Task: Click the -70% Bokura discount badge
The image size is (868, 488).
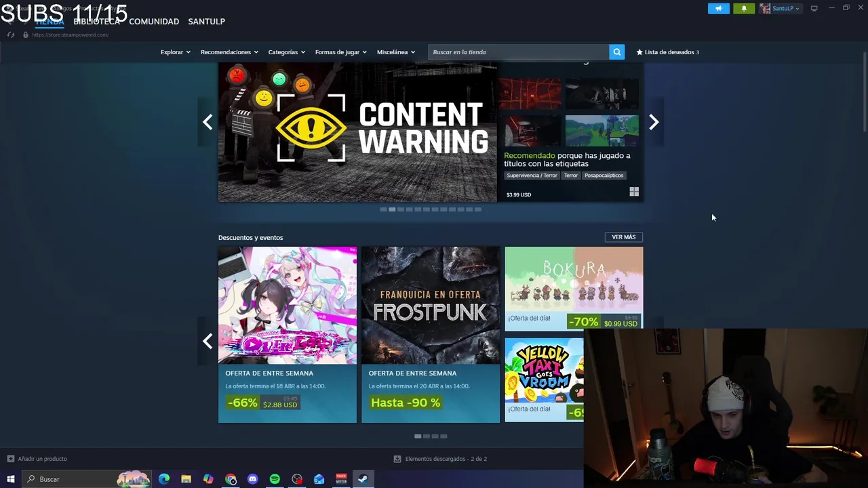Action: [584, 322]
